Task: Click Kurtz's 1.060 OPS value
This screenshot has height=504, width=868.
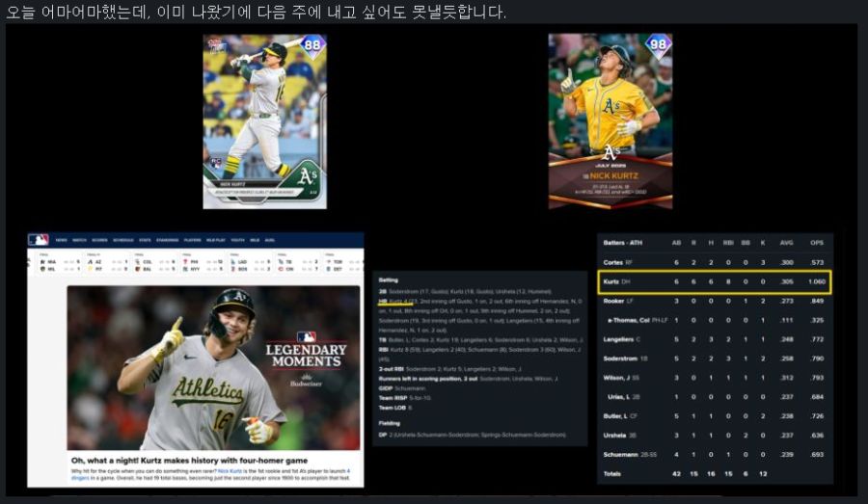Action: pyautogui.click(x=817, y=281)
